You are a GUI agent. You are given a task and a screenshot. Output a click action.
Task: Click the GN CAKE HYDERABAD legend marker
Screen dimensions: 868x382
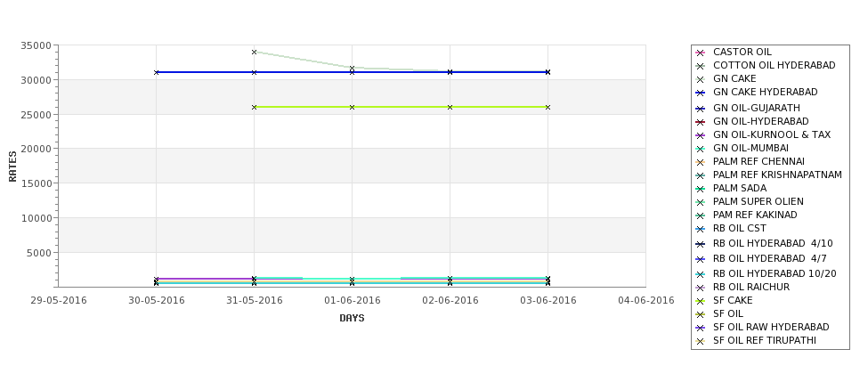coord(701,93)
